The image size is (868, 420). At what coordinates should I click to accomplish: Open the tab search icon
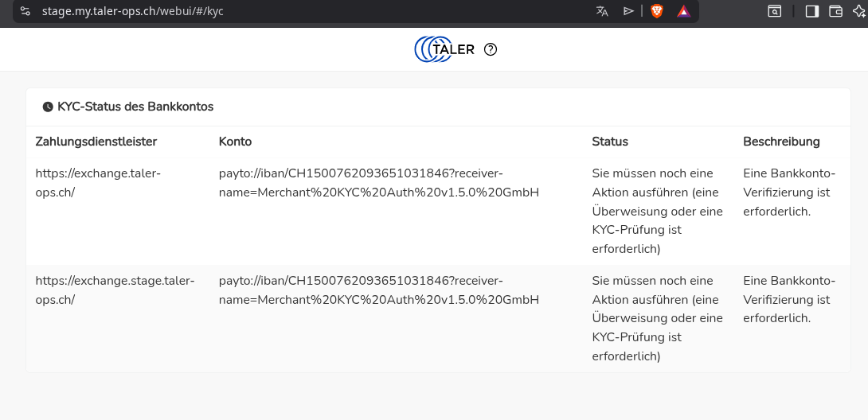click(774, 11)
